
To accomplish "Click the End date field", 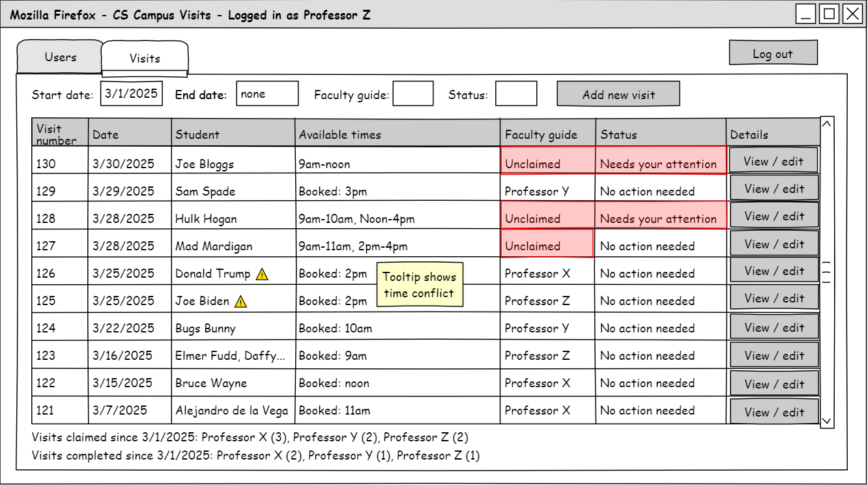I will click(x=267, y=94).
